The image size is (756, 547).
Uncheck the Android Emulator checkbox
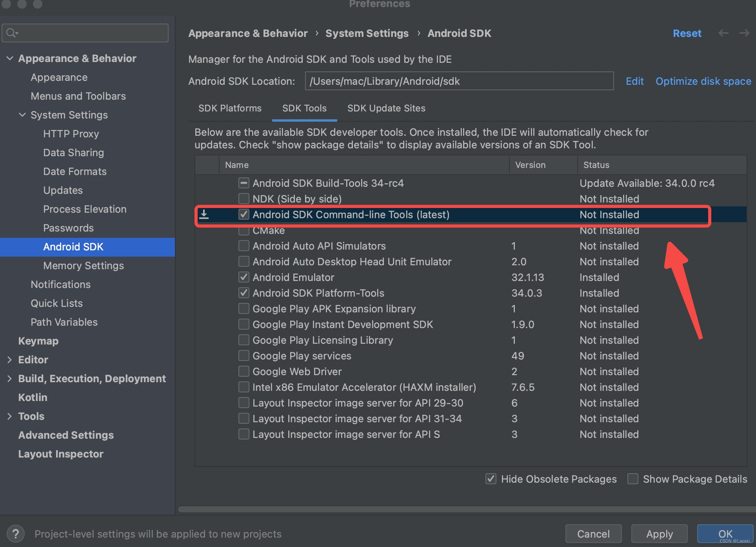[244, 277]
